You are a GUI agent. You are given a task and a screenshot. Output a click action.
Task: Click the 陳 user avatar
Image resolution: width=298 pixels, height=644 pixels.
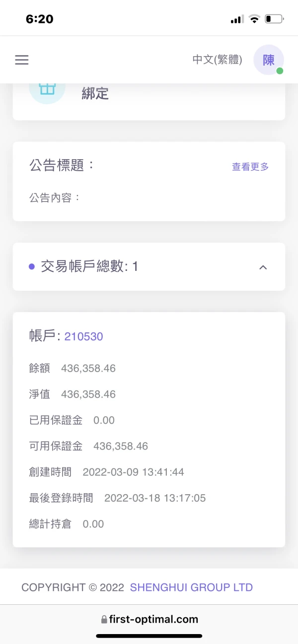[268, 60]
